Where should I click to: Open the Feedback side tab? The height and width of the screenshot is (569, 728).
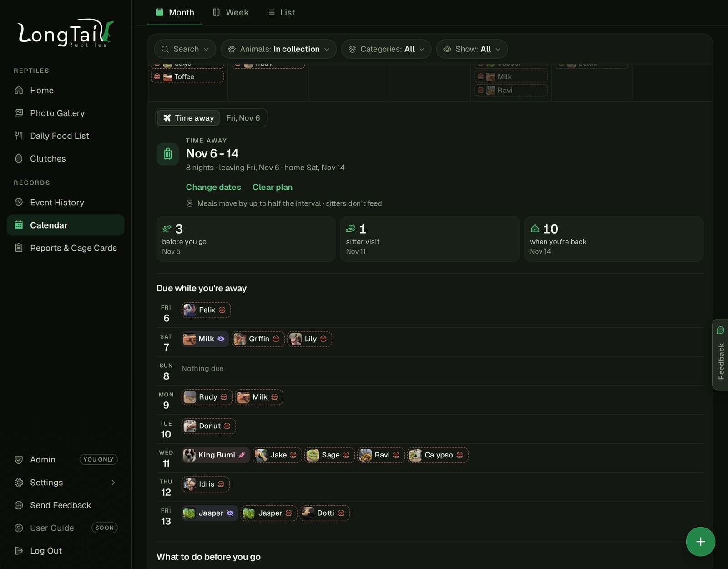point(720,354)
